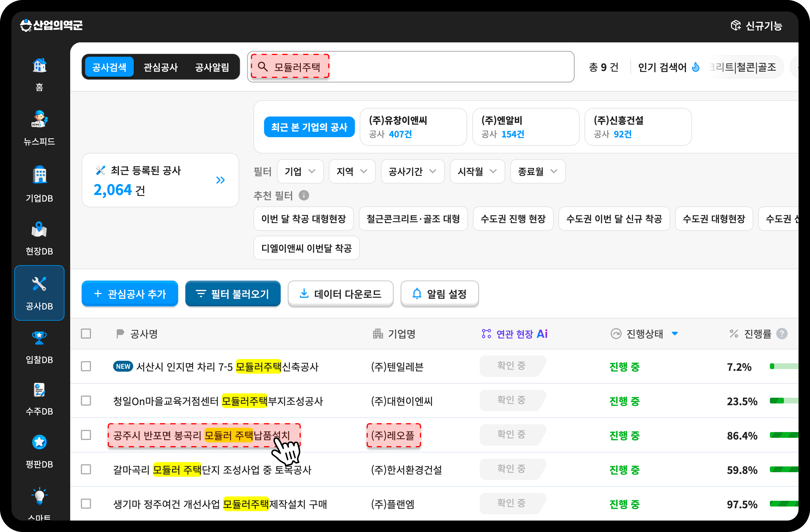Image resolution: width=810 pixels, height=532 pixels.
Task: Click wrench icon in 최근 등록된 공사 card
Action: [100, 170]
